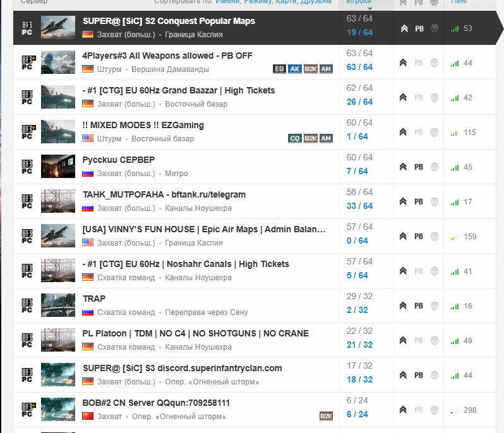Click the Игроки column sort arrow
The height and width of the screenshot is (433, 504).
pyautogui.click(x=370, y=9)
